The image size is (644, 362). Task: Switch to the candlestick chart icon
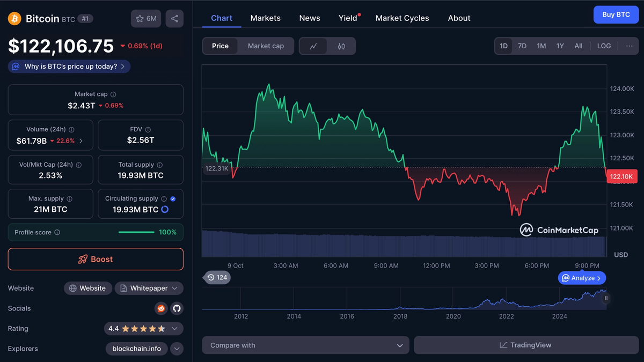pyautogui.click(x=341, y=46)
